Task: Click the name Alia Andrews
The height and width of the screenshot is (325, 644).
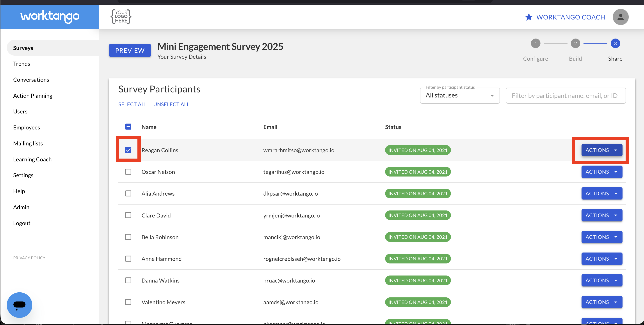Action: click(158, 194)
